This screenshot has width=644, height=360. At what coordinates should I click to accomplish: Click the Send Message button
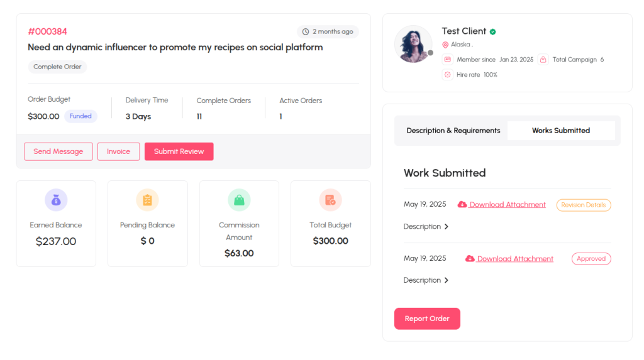(58, 151)
